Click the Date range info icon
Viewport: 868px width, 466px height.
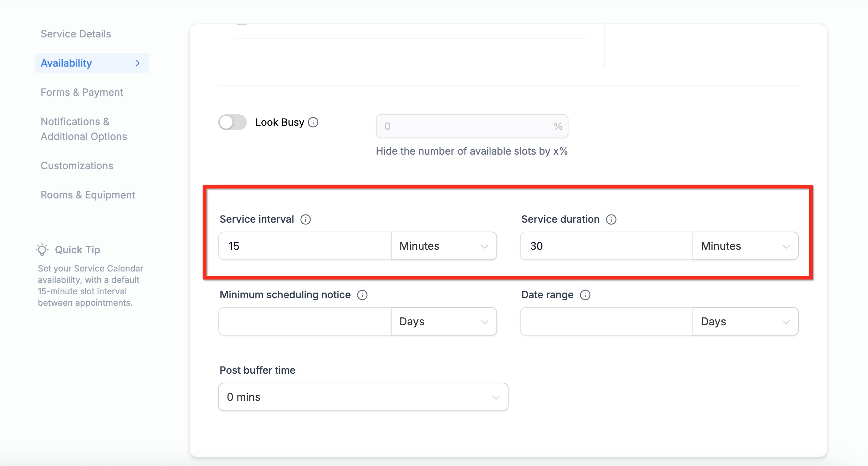click(585, 295)
